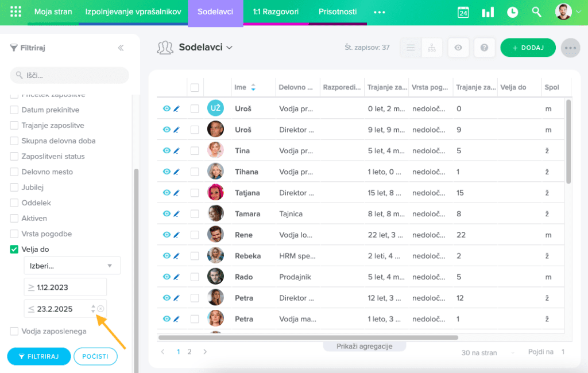Open the bar chart analytics icon
This screenshot has height=373, width=588.
coord(488,12)
